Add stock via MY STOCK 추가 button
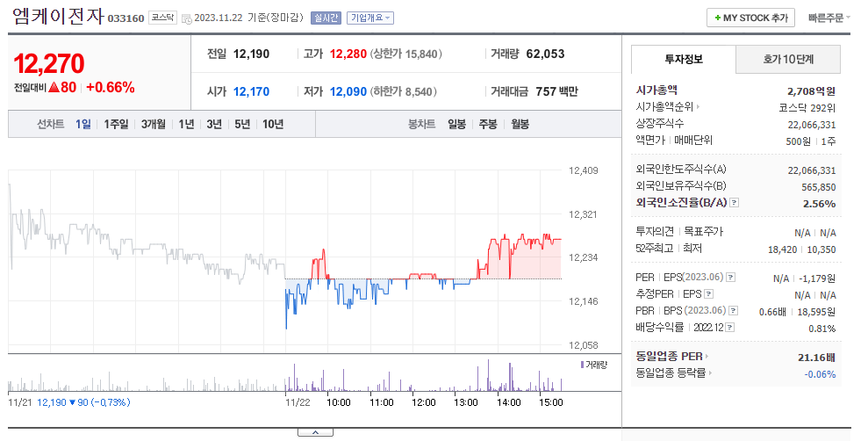The height and width of the screenshot is (441, 868). (x=750, y=18)
